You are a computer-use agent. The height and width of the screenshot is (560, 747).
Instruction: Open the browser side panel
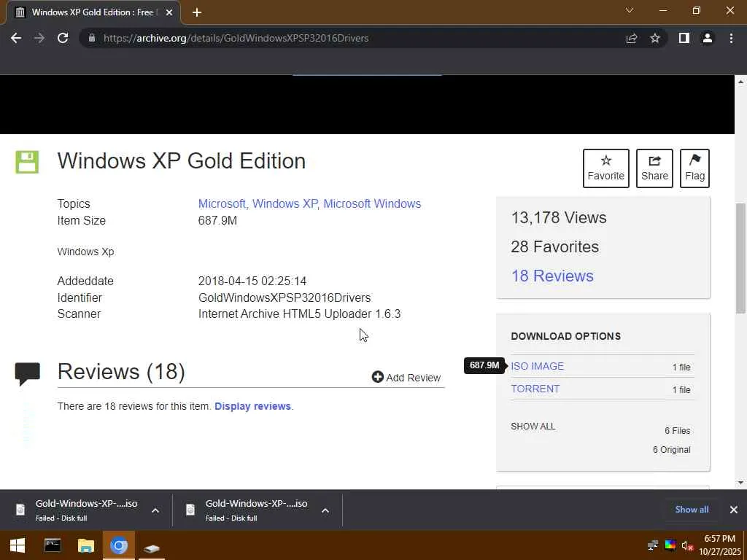click(684, 38)
